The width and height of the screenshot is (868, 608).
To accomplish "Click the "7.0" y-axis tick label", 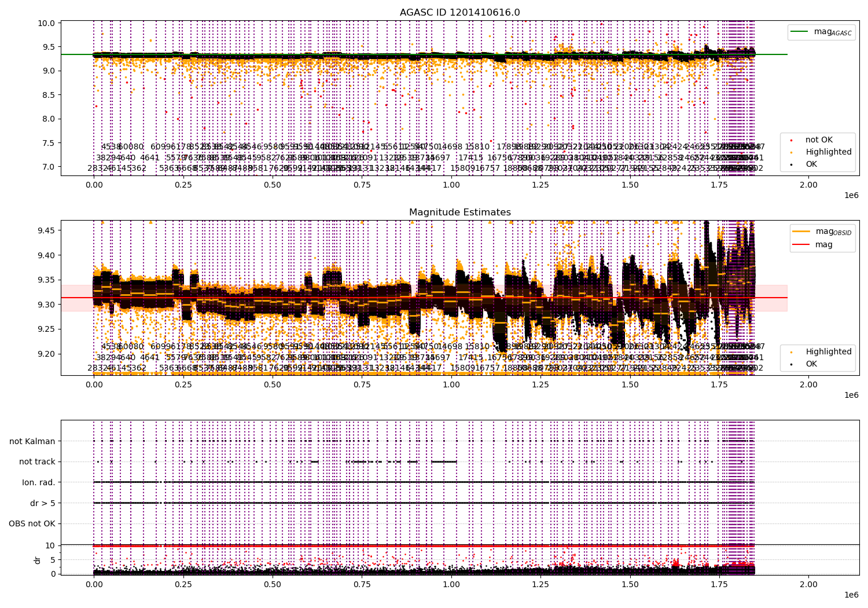I will (50, 167).
